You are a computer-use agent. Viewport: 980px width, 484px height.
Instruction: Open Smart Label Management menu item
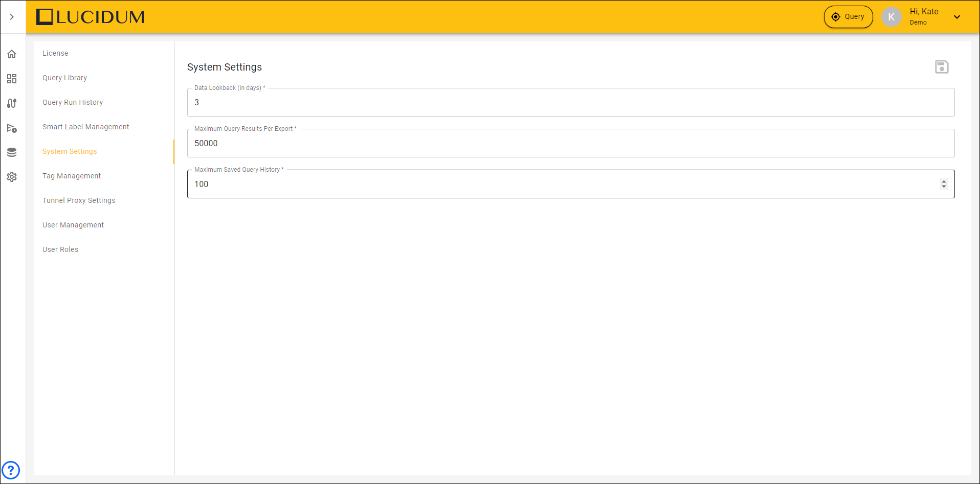point(85,127)
